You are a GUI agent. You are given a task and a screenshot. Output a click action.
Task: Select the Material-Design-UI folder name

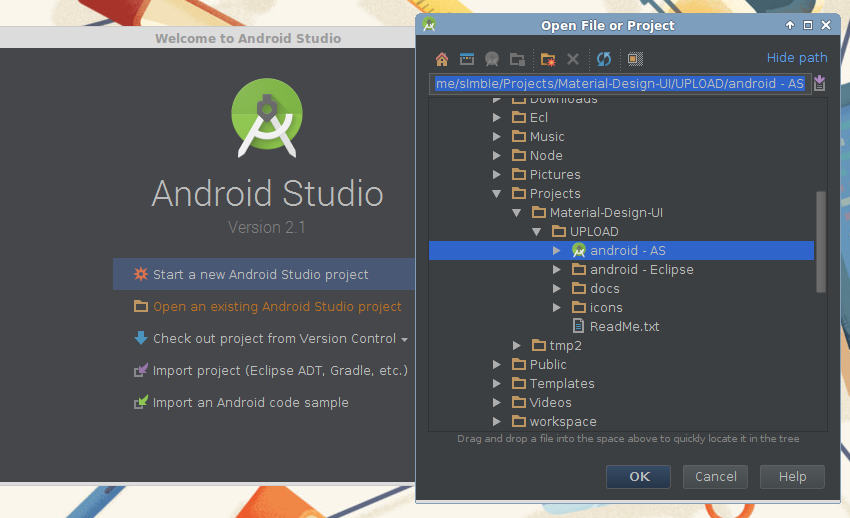coord(606,212)
